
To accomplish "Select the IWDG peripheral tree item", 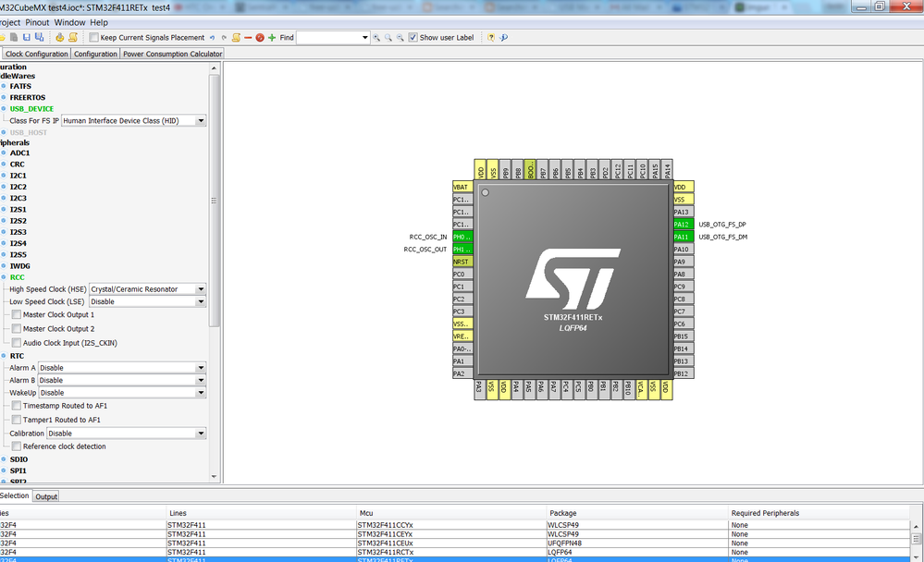I will pyautogui.click(x=20, y=266).
